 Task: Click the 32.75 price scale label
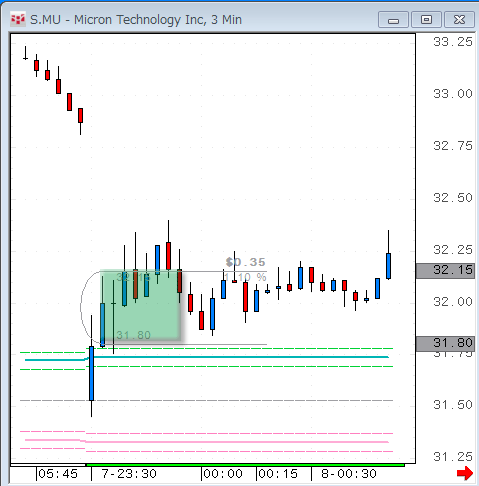453,146
